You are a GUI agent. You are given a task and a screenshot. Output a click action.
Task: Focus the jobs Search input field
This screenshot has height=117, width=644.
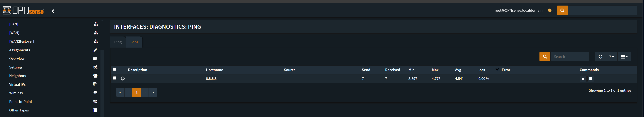569,57
